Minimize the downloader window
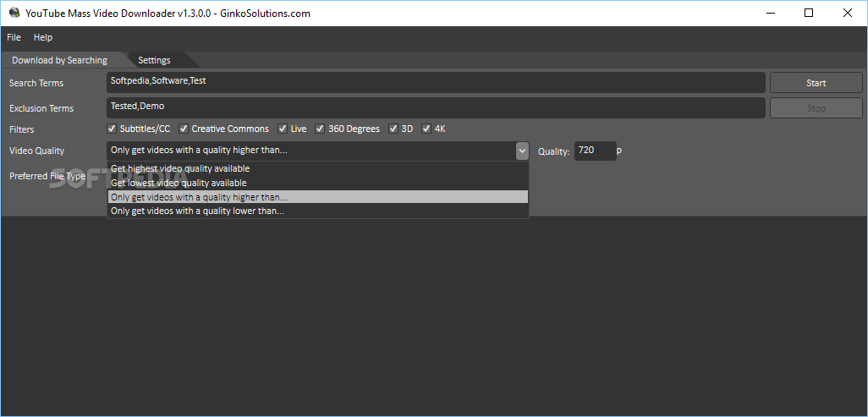Screen dimensions: 868x417 tap(770, 14)
